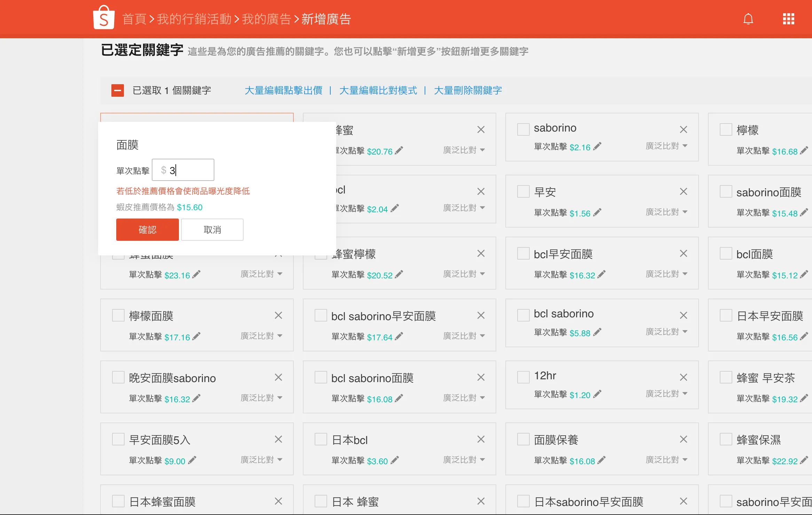
Task: Focus the 單次點擊 price input field
Action: pyautogui.click(x=183, y=170)
